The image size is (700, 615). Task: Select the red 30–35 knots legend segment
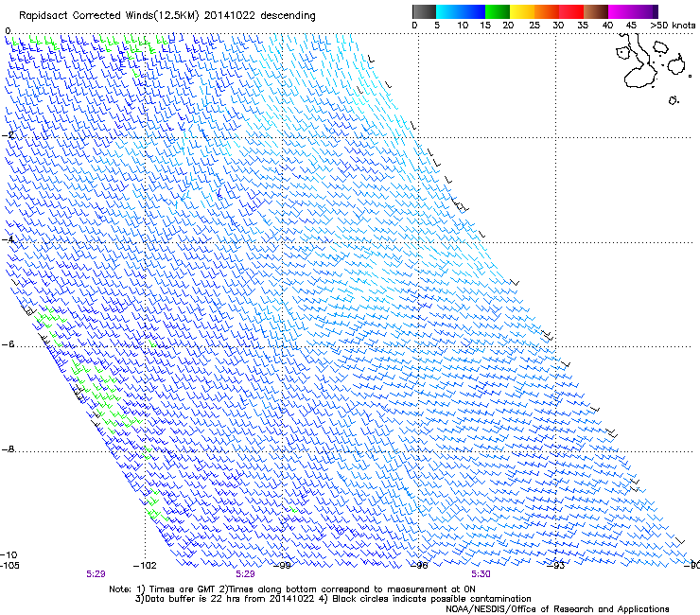click(571, 11)
